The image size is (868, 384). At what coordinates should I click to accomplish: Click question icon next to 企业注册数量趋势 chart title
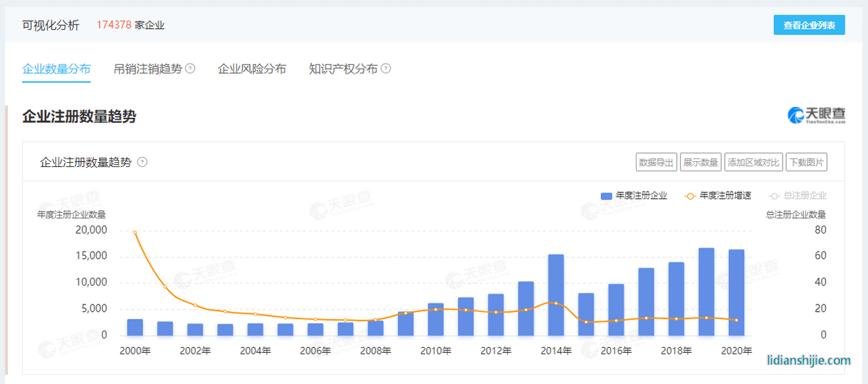point(142,162)
